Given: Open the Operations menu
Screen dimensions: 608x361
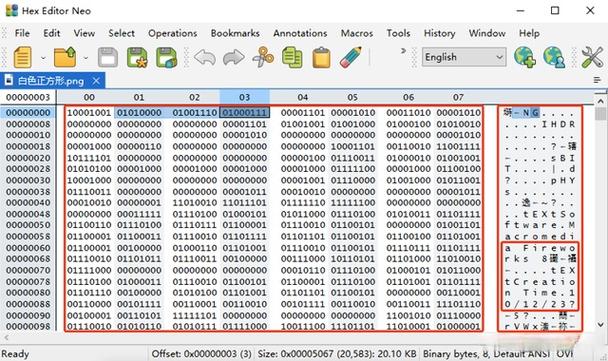Looking at the screenshot, I should tap(173, 33).
